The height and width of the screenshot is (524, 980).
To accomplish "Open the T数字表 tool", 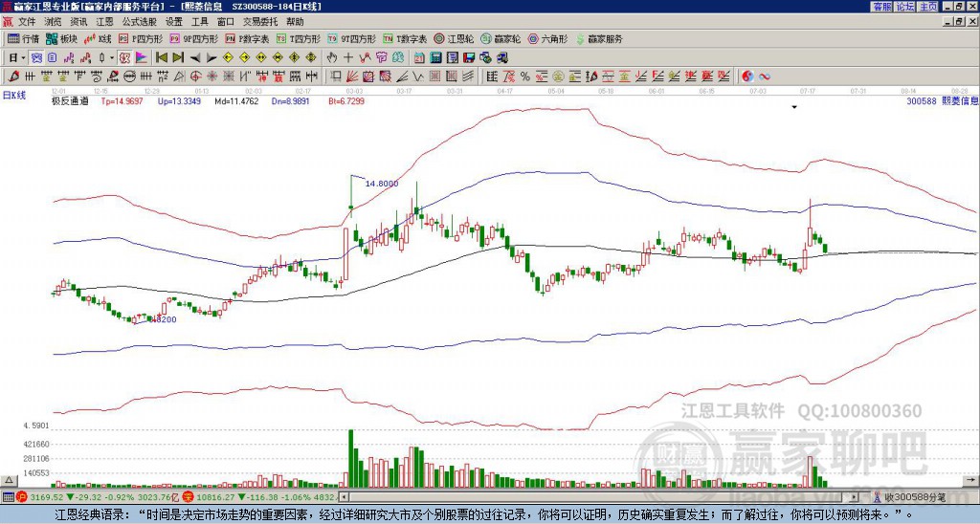I will [405, 38].
